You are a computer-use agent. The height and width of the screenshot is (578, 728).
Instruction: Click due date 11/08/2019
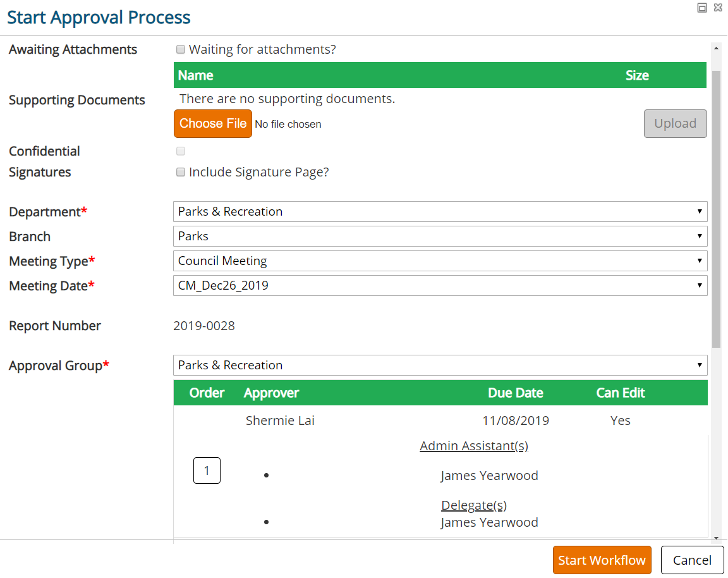[x=516, y=421]
